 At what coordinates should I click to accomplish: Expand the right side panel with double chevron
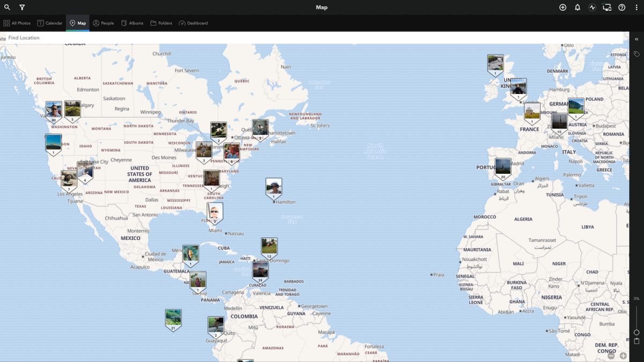tap(636, 39)
